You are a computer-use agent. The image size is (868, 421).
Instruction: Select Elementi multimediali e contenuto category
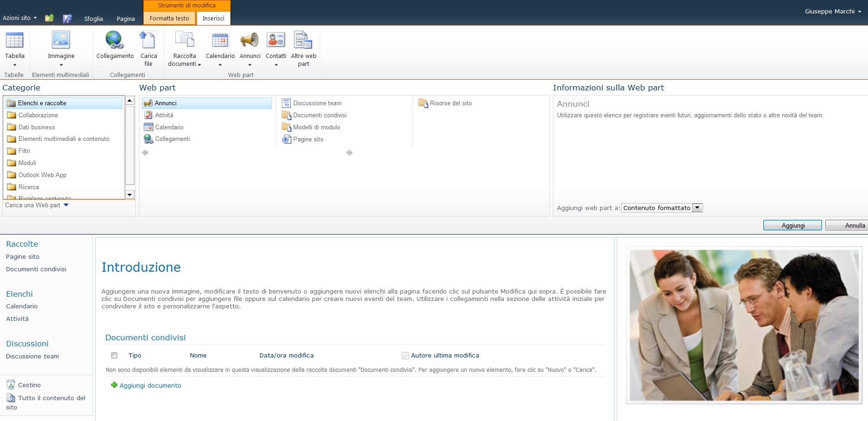tap(58, 139)
